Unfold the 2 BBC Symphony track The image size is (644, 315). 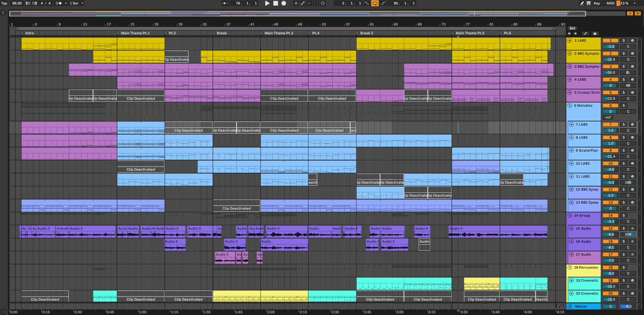point(570,54)
